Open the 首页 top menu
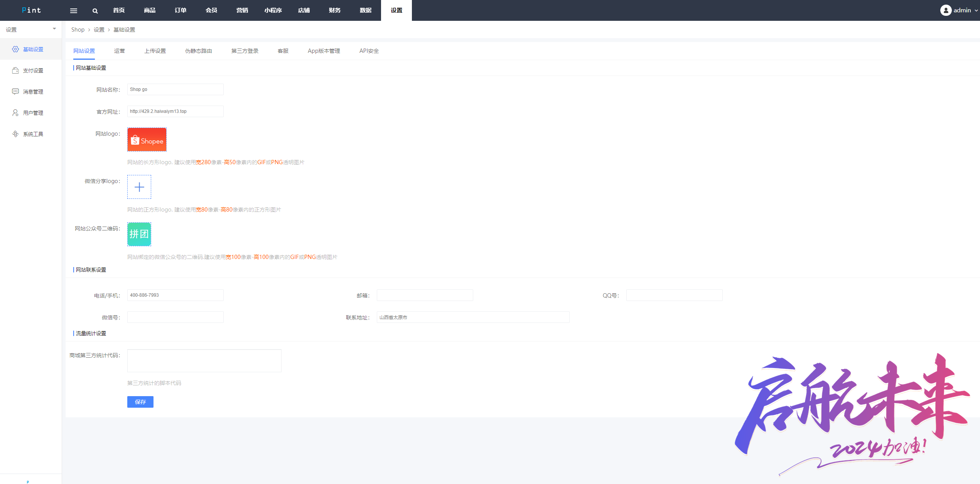Image resolution: width=980 pixels, height=484 pixels. tap(119, 10)
